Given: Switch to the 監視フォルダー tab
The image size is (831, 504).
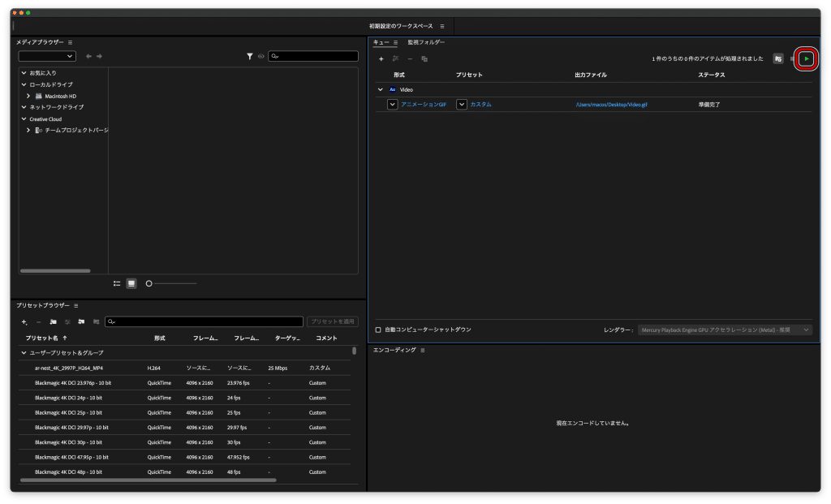Looking at the screenshot, I should (426, 42).
